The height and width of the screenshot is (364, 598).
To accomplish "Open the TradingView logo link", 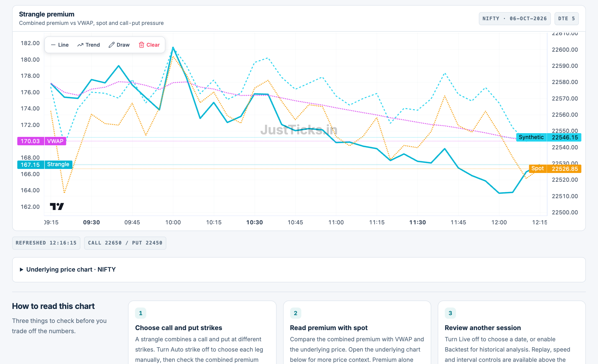I will 57,206.
